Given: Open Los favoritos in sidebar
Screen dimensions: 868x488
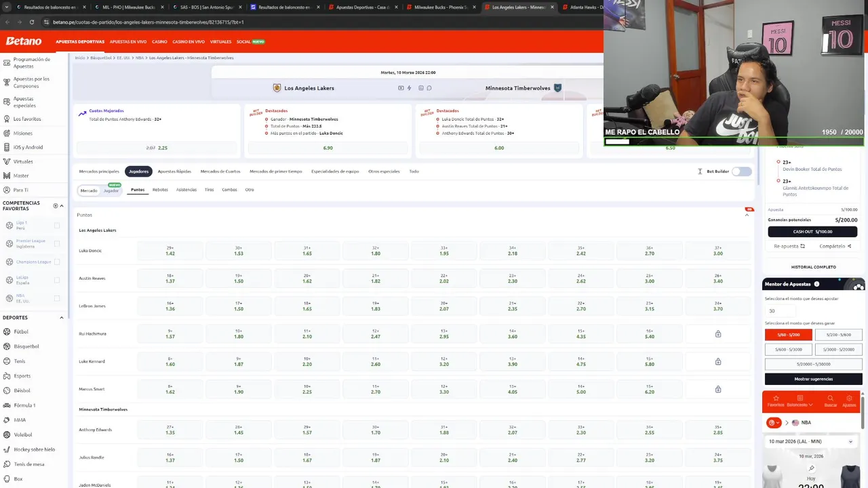Looking at the screenshot, I should 27,119.
